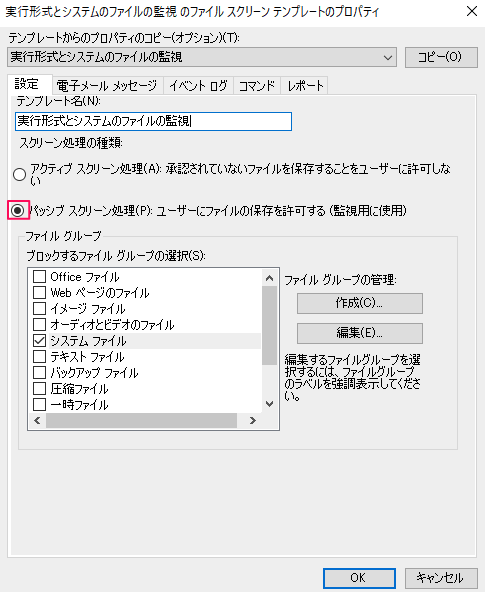Image resolution: width=485 pixels, height=592 pixels.
Task: Click the コピー(O) button
Action: pyautogui.click(x=441, y=57)
